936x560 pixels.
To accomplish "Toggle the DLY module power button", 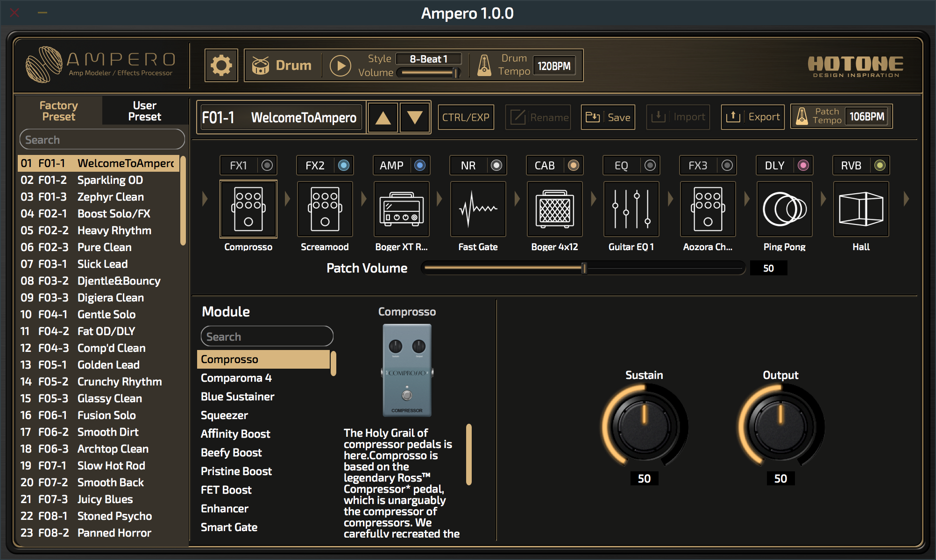I will tap(803, 165).
